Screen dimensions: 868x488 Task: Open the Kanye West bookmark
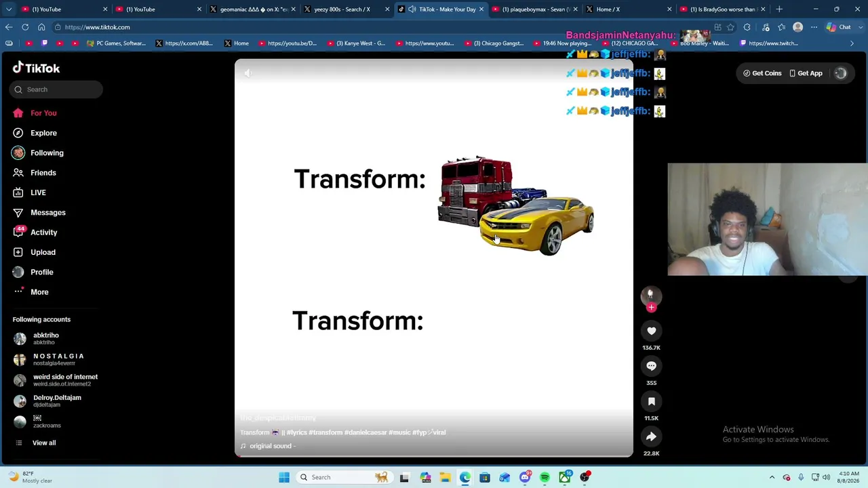click(355, 43)
